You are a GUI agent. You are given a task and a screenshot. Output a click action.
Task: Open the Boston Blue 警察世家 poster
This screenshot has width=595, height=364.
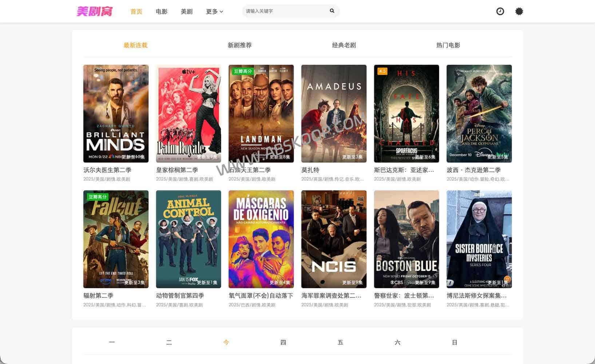(x=406, y=239)
